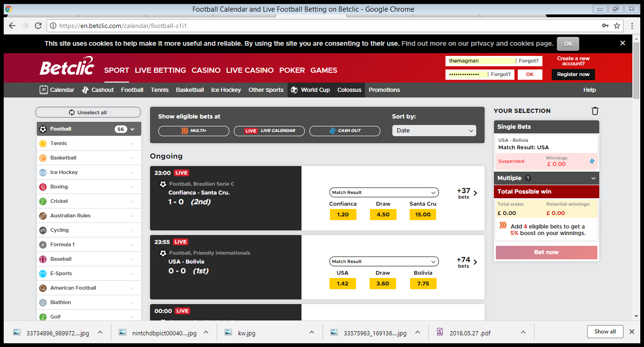Empty the selection with trash icon
The image size is (644, 347).
click(x=595, y=111)
